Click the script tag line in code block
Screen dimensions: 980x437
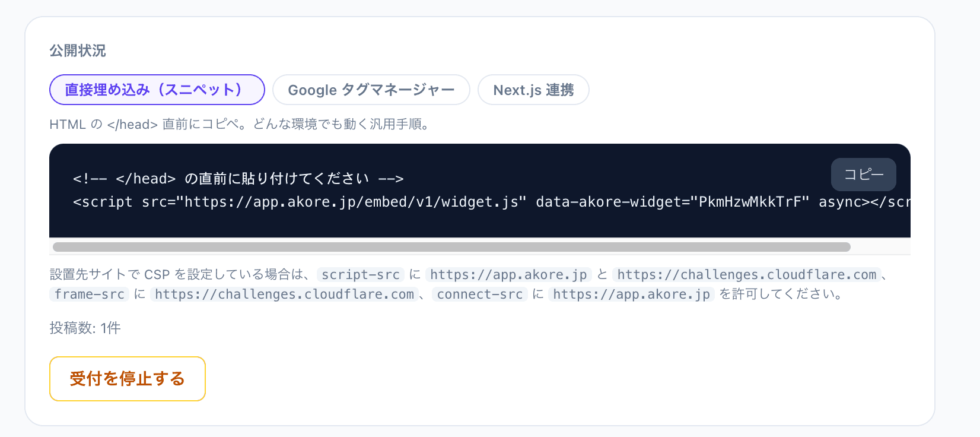pos(491,202)
